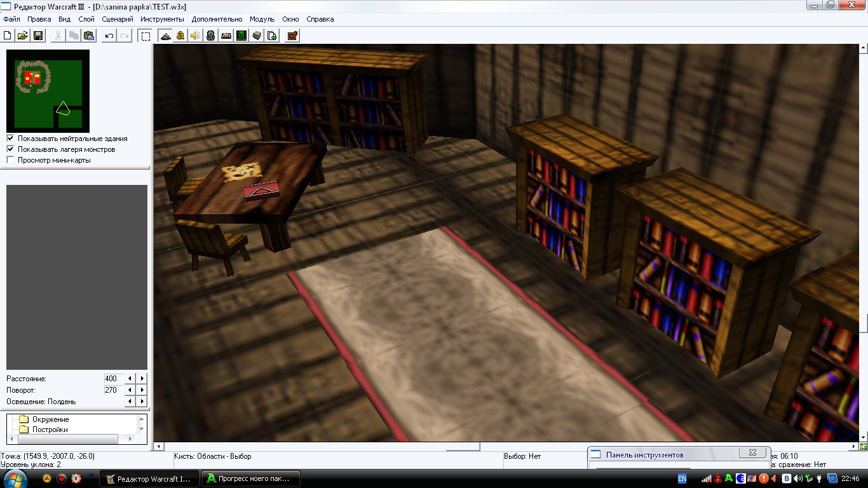Viewport: 868px width, 488px height.
Task: Switch Освещение to next setting with right arrow
Action: pos(142,402)
